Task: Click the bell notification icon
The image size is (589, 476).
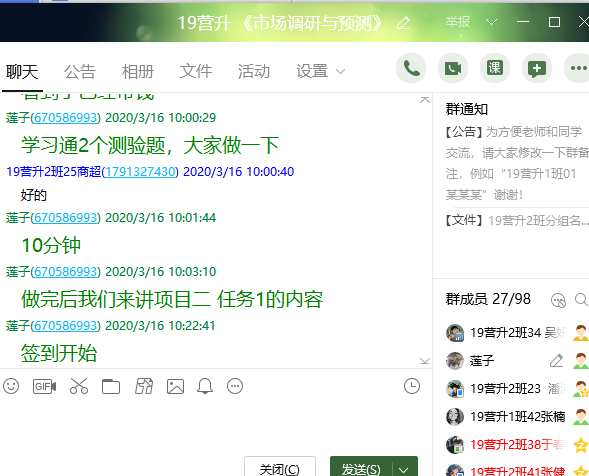Action: click(x=205, y=386)
